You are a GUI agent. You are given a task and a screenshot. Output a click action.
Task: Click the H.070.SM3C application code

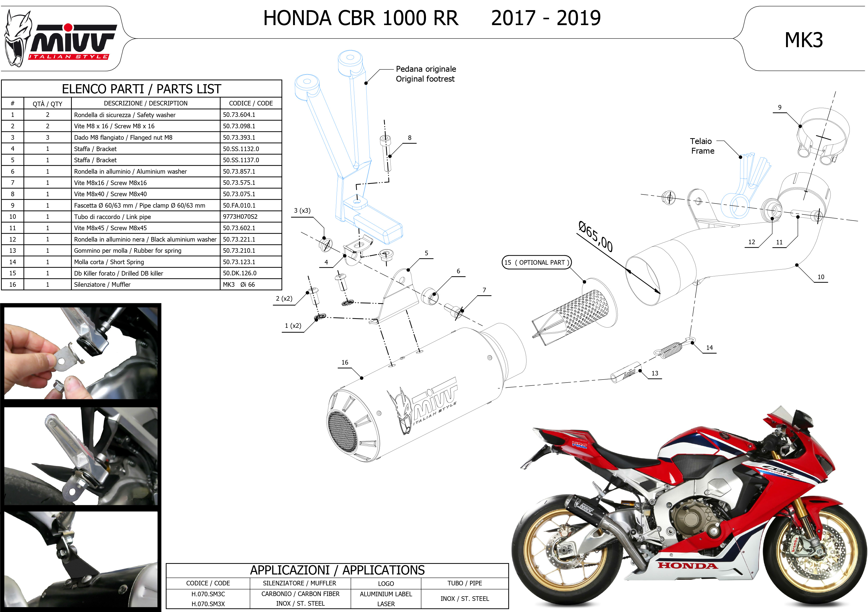pyautogui.click(x=208, y=594)
